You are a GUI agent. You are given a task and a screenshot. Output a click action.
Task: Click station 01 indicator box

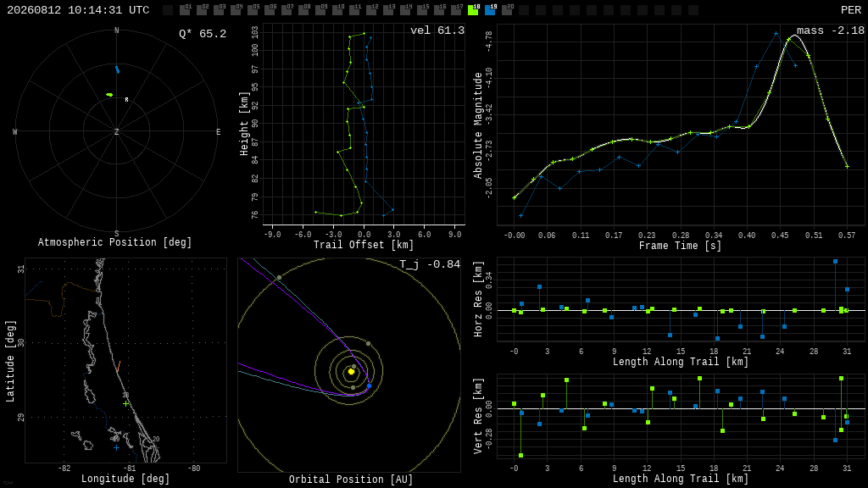tap(185, 9)
